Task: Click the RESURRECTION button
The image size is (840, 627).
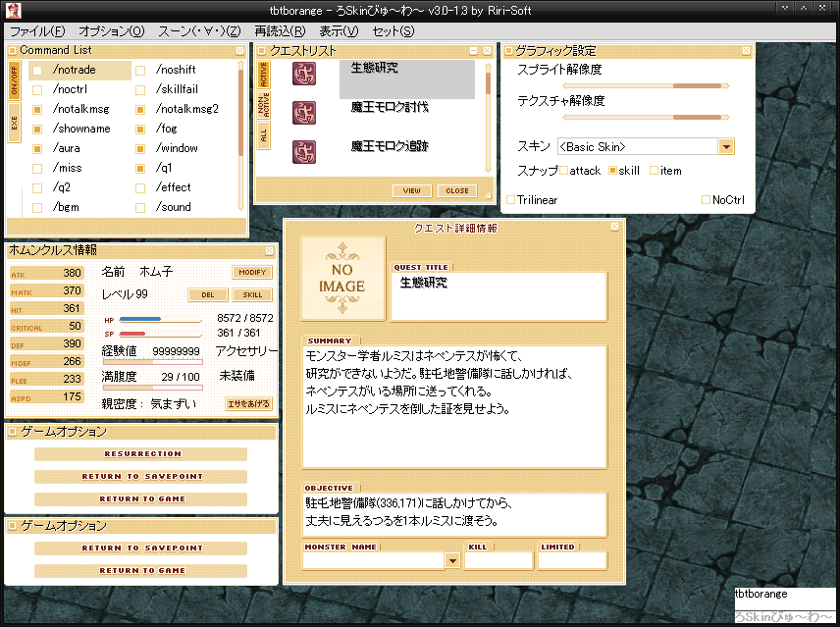Action: pyautogui.click(x=140, y=454)
